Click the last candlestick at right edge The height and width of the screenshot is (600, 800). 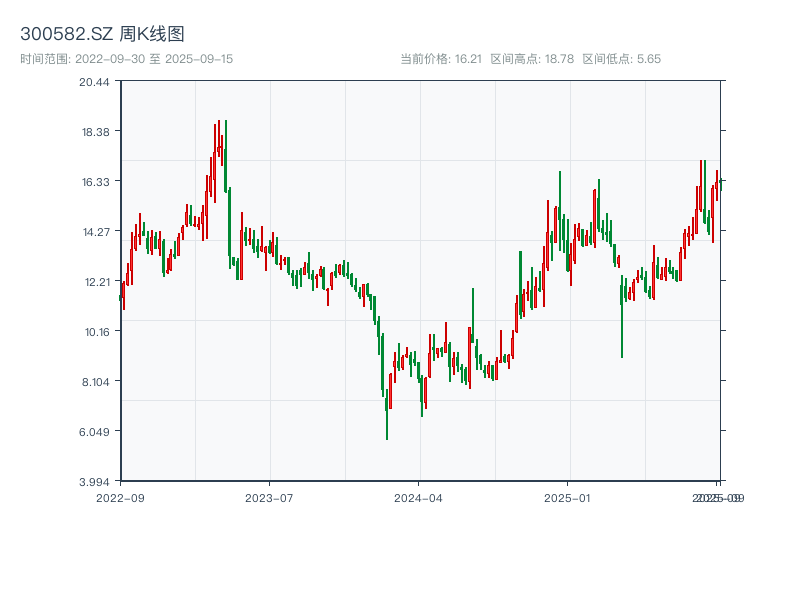[720, 182]
